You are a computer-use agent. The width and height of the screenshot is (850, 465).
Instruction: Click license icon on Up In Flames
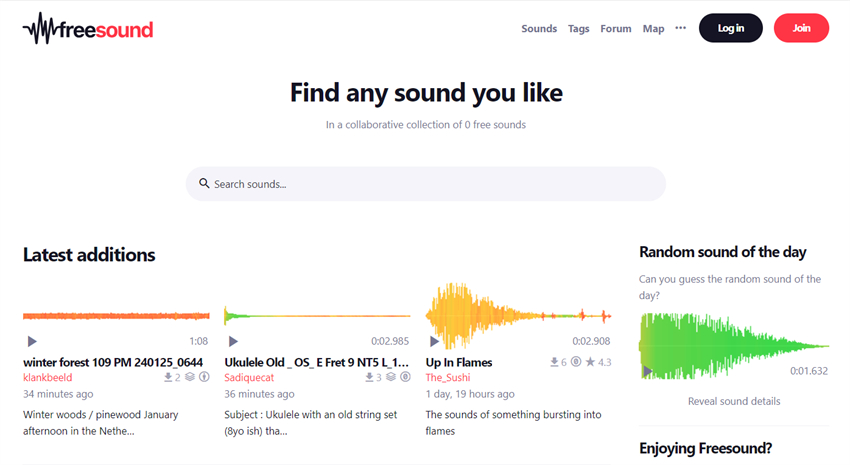576,361
